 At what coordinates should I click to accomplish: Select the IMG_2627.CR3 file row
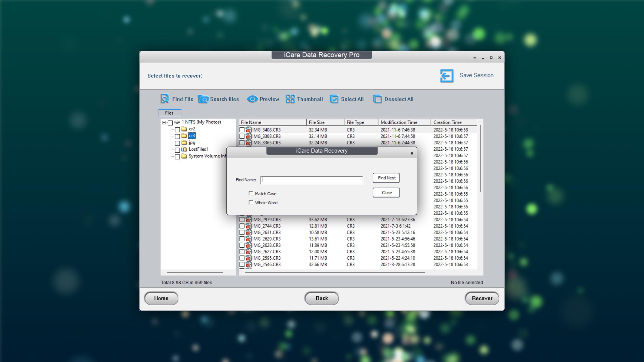click(x=358, y=252)
